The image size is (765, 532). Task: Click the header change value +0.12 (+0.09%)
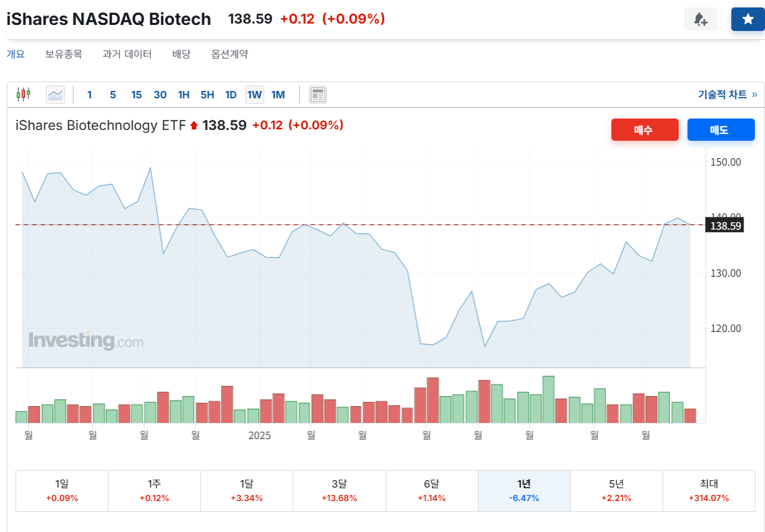coord(333,19)
